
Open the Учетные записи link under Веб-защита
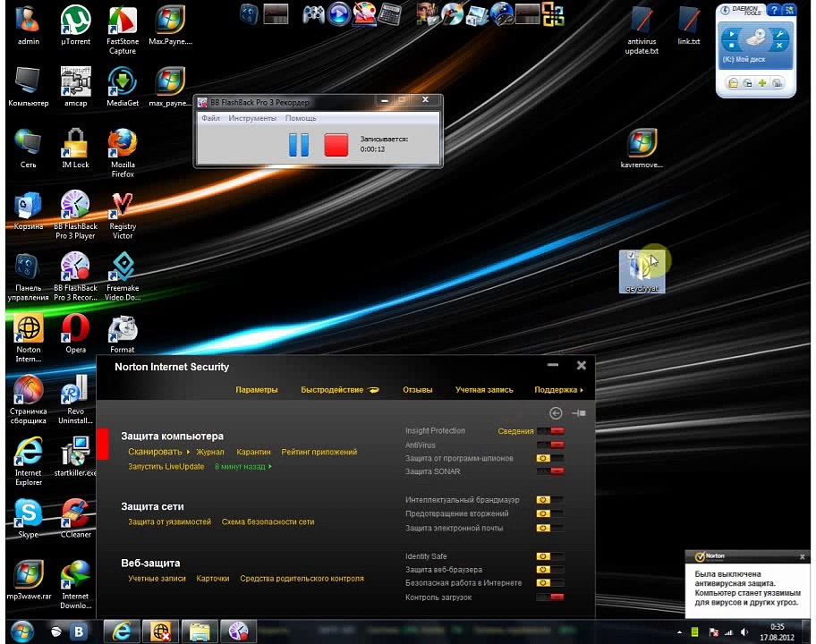click(x=157, y=579)
